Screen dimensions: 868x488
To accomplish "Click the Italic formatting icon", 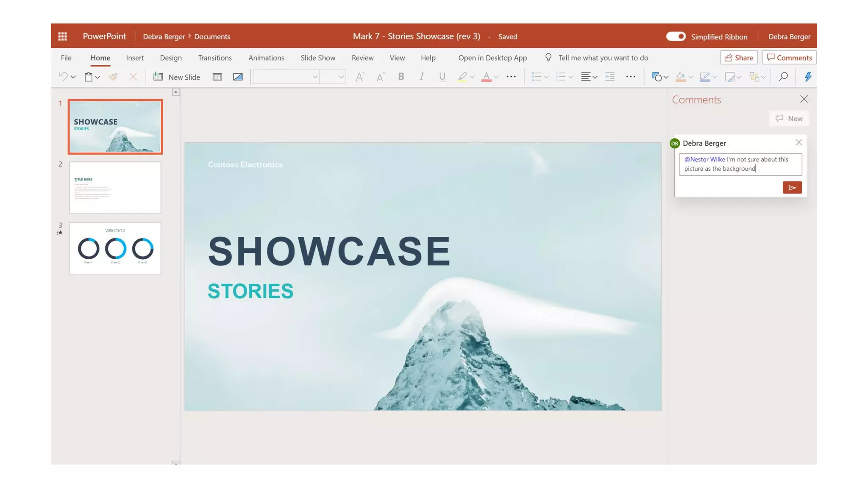I will pyautogui.click(x=421, y=77).
